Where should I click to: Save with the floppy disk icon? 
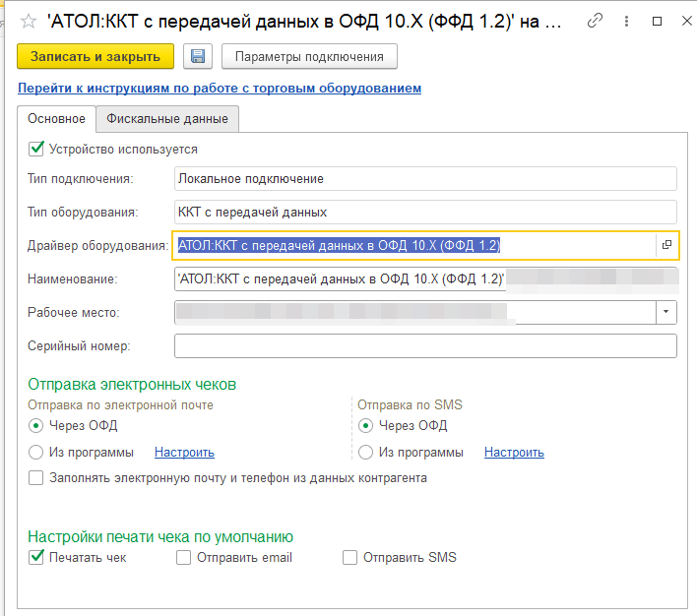198,57
